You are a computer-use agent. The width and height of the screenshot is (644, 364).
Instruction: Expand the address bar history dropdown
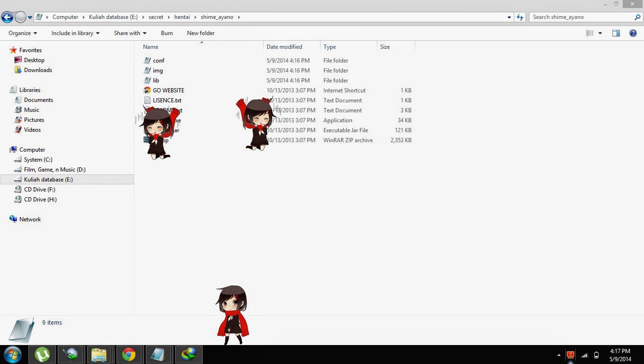[x=509, y=17]
